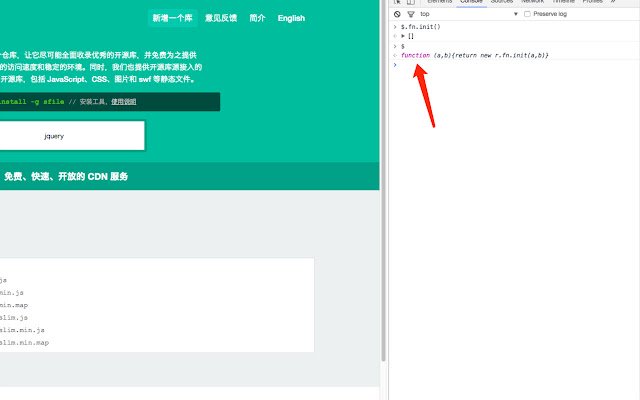Open the 简介 introduction link
640x400 pixels.
tap(257, 18)
